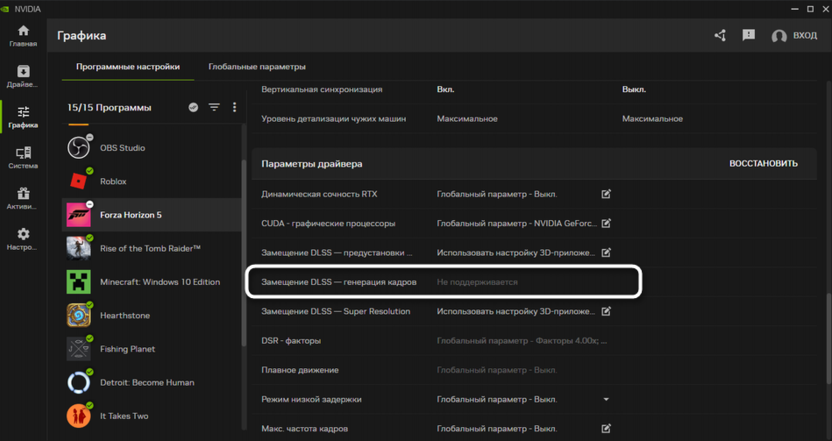
Task: Click the share icon in header
Action: (x=720, y=35)
